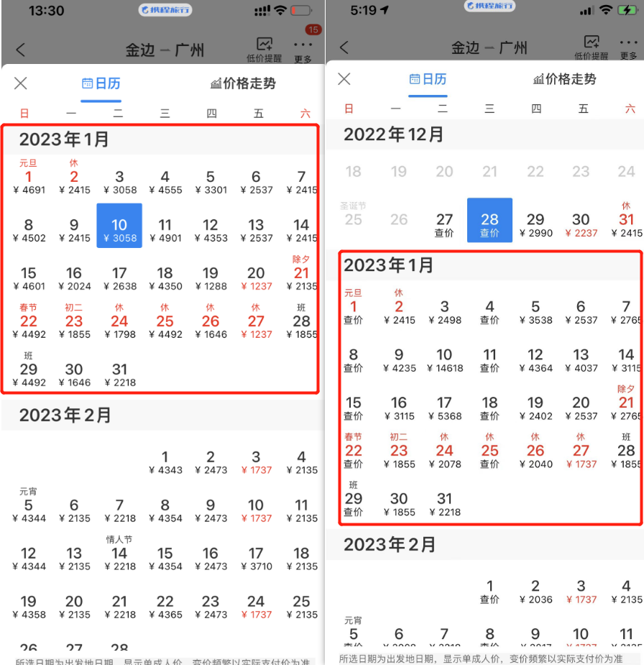Choose December 27 查价 in right calendar
The height and width of the screenshot is (665, 644).
pyautogui.click(x=444, y=225)
